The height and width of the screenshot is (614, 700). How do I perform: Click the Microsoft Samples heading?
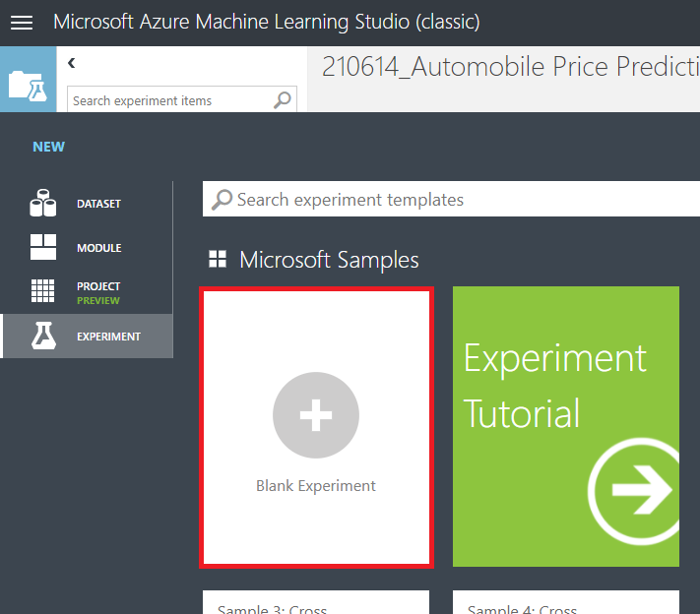pos(329,260)
